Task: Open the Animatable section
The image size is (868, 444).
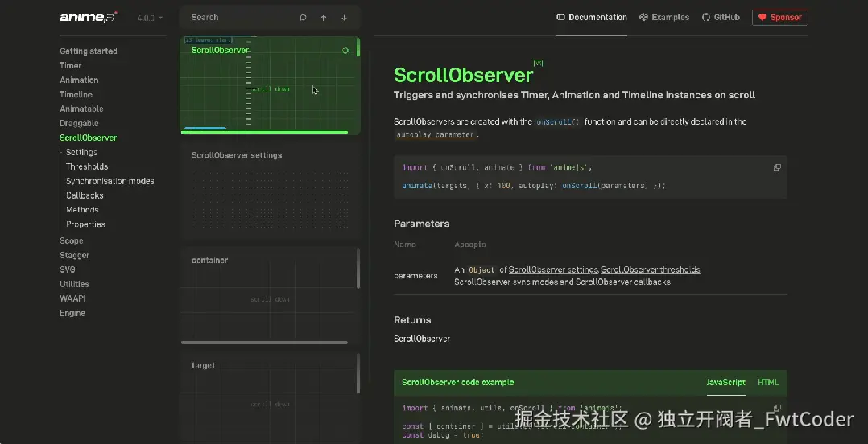Action: pos(81,109)
